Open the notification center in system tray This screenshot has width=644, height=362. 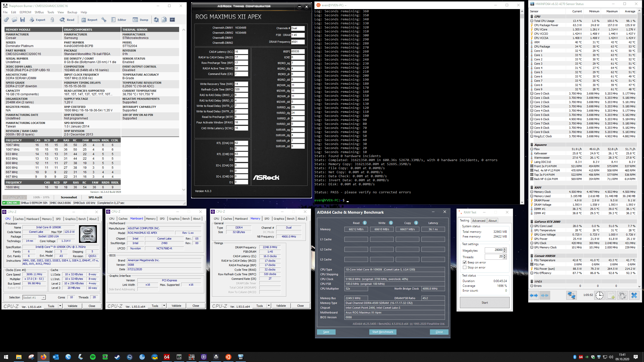point(636,357)
